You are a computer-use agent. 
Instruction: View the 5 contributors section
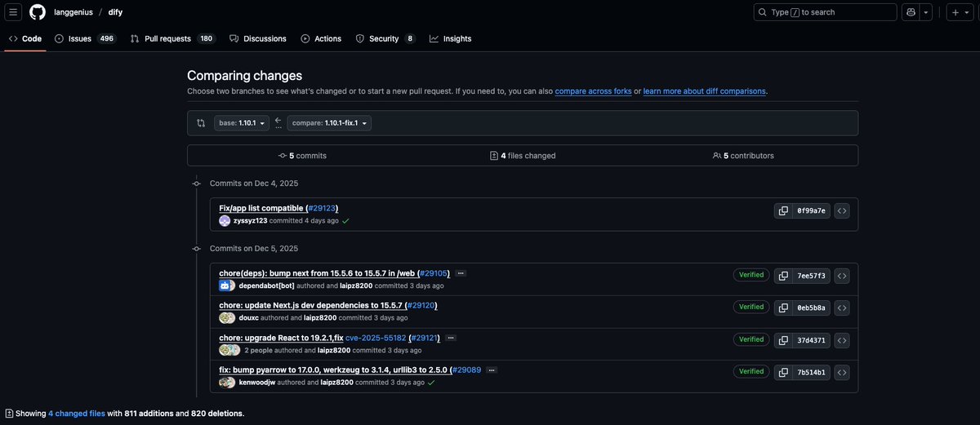click(x=743, y=156)
